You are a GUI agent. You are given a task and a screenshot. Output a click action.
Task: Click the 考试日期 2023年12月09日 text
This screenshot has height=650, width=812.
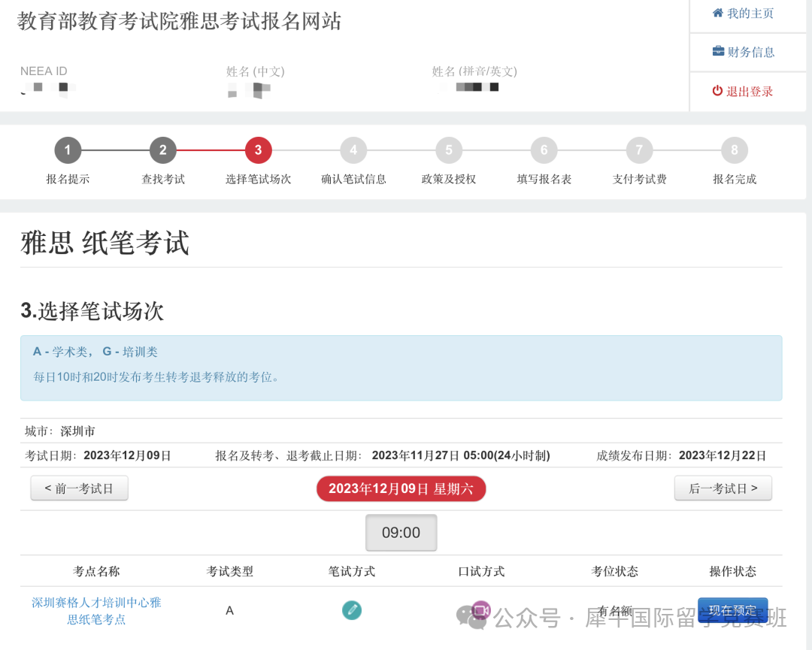pyautogui.click(x=98, y=455)
